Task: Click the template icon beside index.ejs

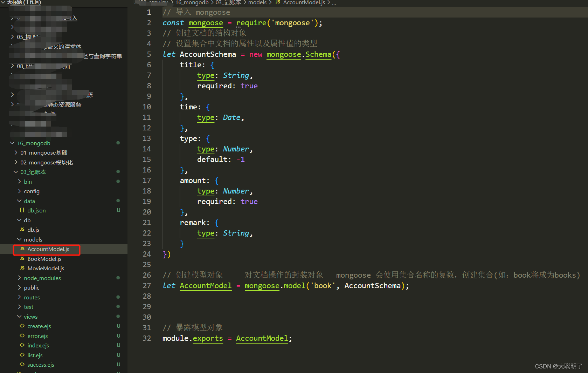Action: click(x=22, y=345)
